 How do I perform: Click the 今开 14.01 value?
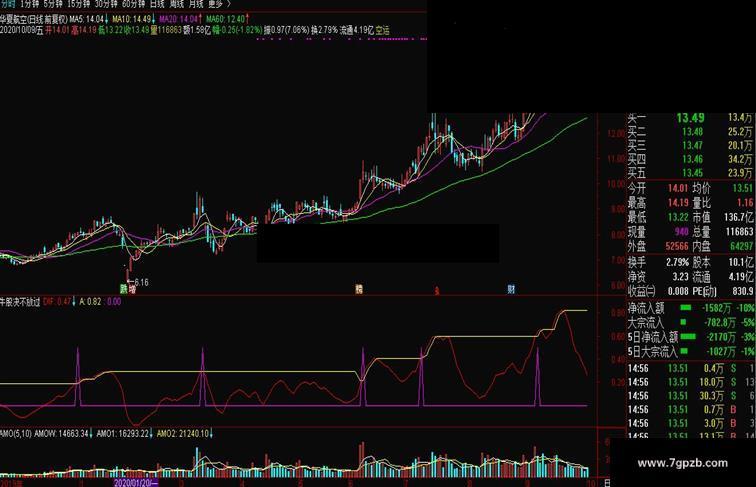coord(678,188)
